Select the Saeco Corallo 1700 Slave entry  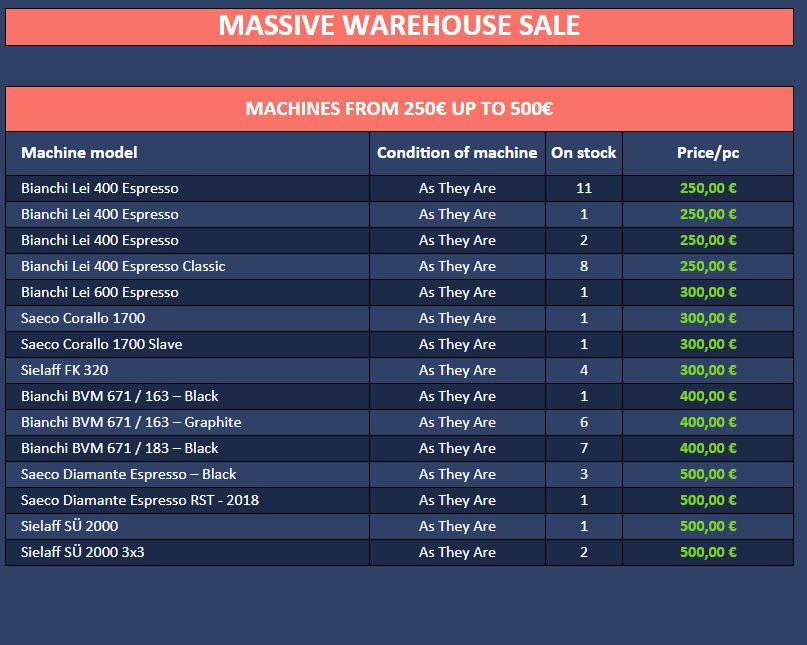101,344
